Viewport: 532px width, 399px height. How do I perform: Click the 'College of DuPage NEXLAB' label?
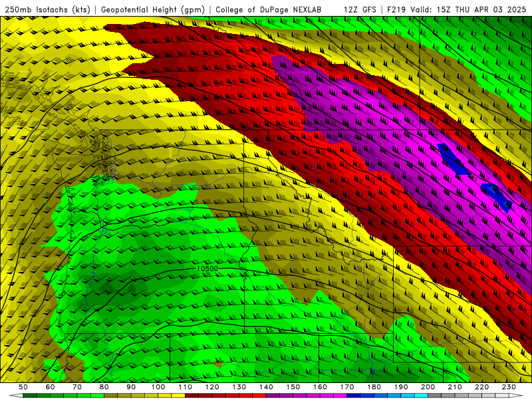pyautogui.click(x=268, y=9)
